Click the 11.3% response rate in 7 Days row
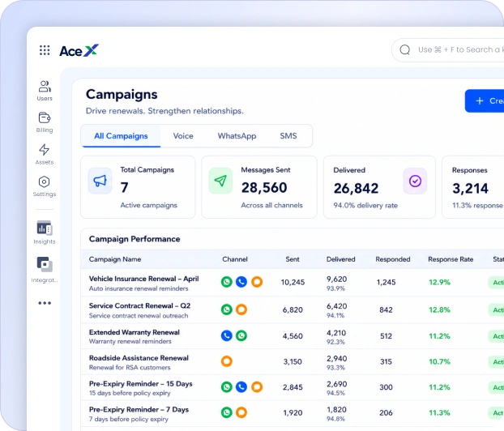 [x=439, y=412]
